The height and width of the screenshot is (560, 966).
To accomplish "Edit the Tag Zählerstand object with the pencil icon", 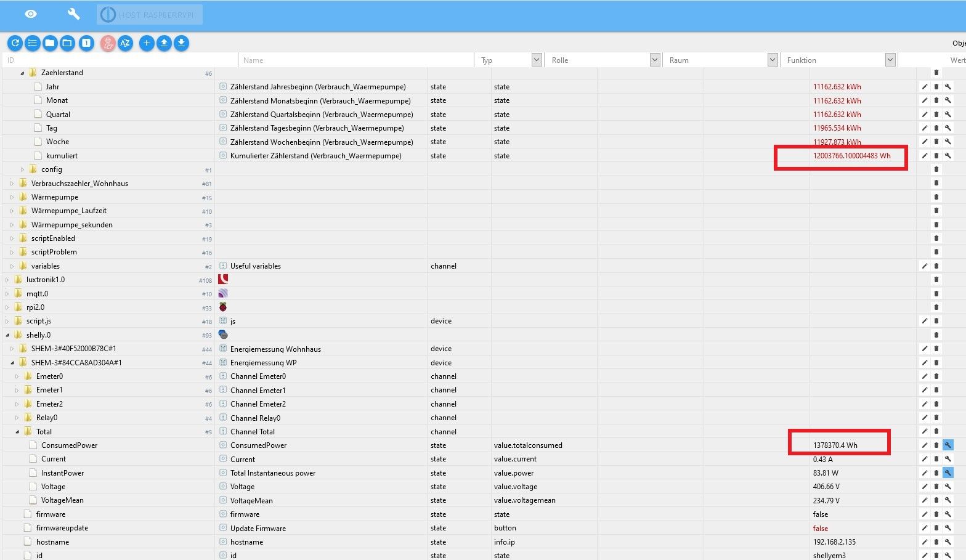I will coord(924,128).
